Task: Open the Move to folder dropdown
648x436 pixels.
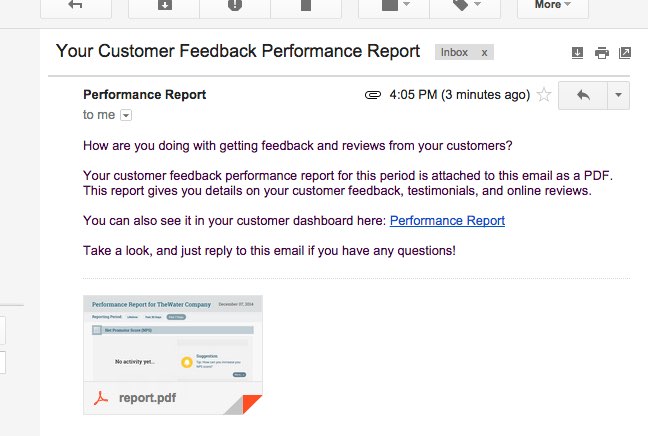Action: (x=394, y=6)
